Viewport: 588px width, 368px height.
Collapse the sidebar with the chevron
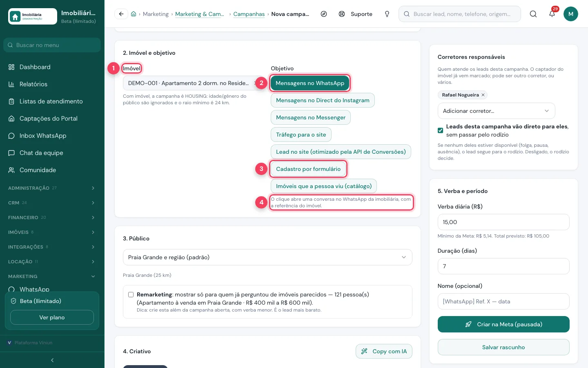click(52, 360)
